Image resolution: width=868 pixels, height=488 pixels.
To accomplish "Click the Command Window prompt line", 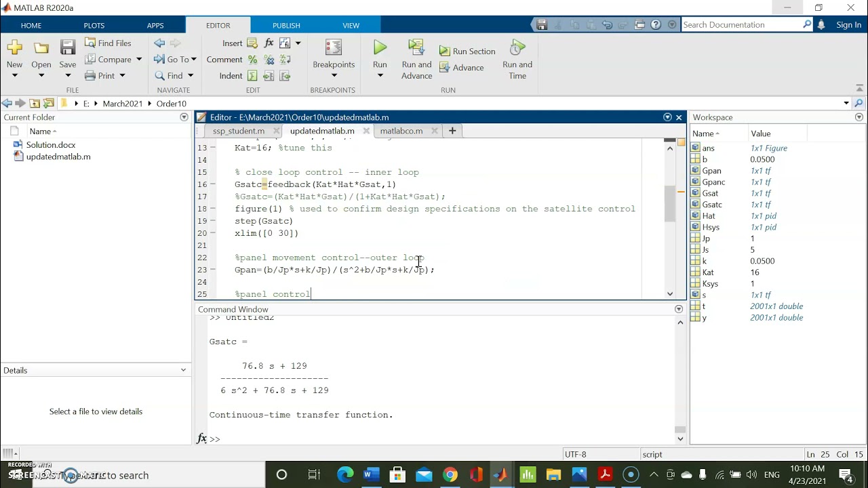I will pyautogui.click(x=441, y=439).
